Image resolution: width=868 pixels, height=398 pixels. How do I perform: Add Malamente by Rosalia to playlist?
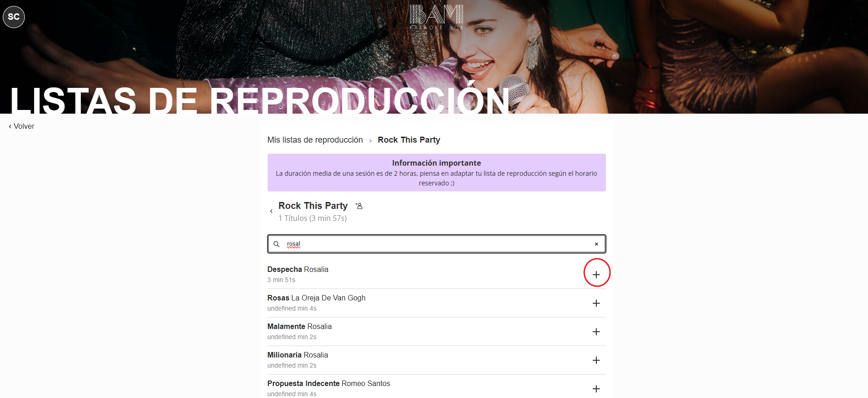[x=596, y=332]
